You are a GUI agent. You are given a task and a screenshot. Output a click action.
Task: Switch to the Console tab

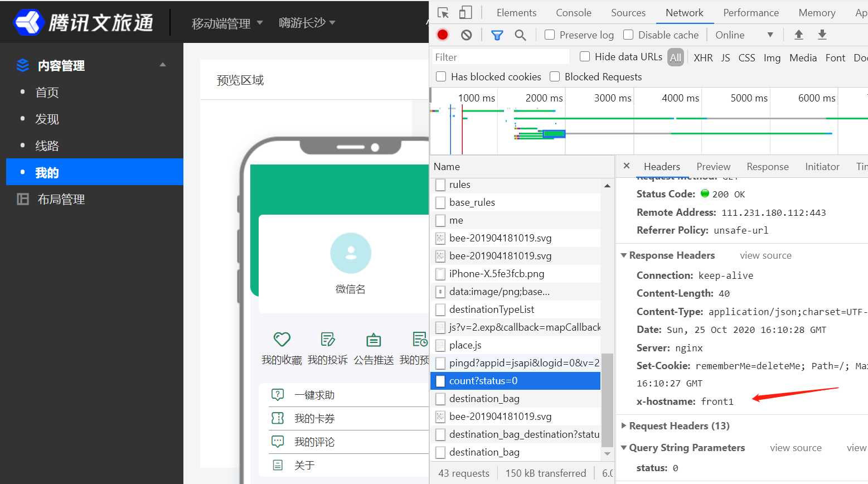click(x=573, y=12)
